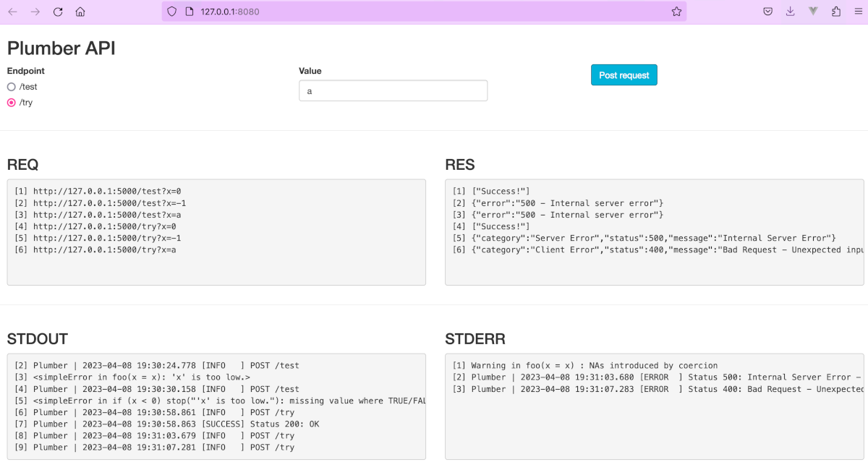This screenshot has height=470, width=868.
Task: Open the browser downloads icon
Action: coord(790,12)
